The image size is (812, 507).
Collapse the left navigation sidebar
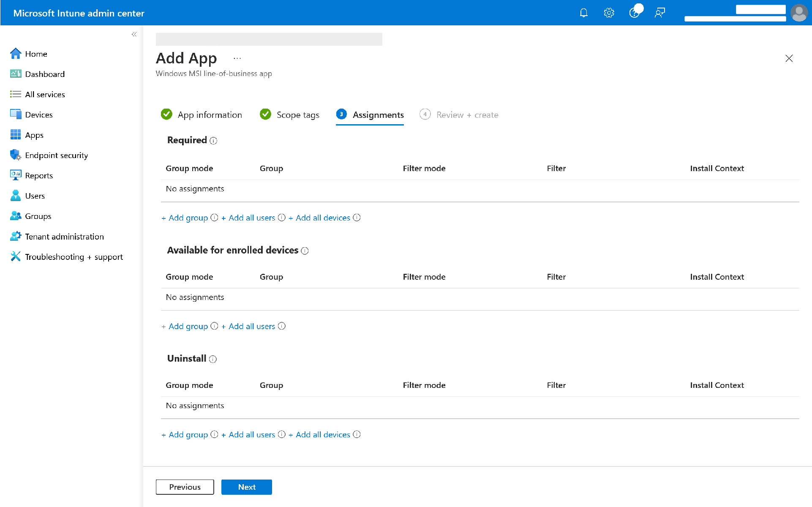134,34
